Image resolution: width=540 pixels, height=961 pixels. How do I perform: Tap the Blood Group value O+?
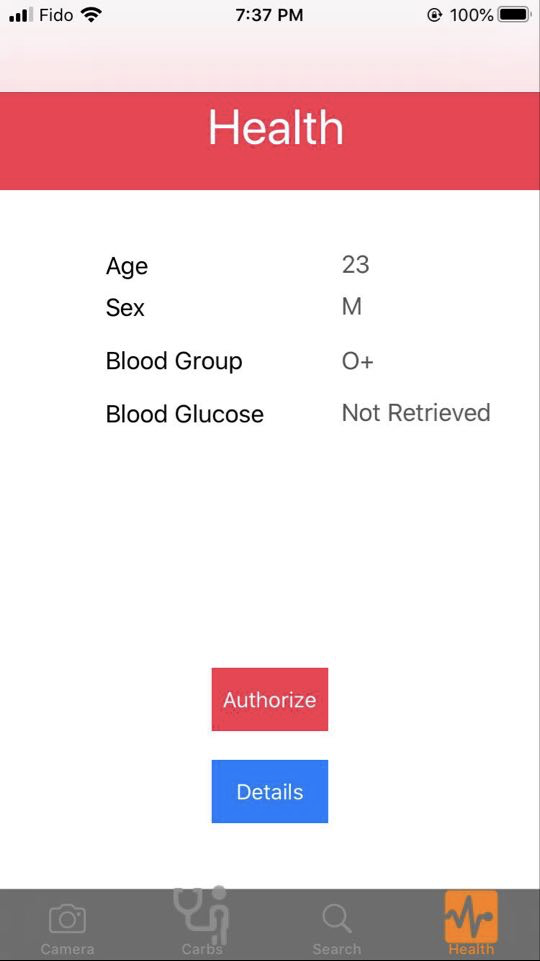(357, 361)
